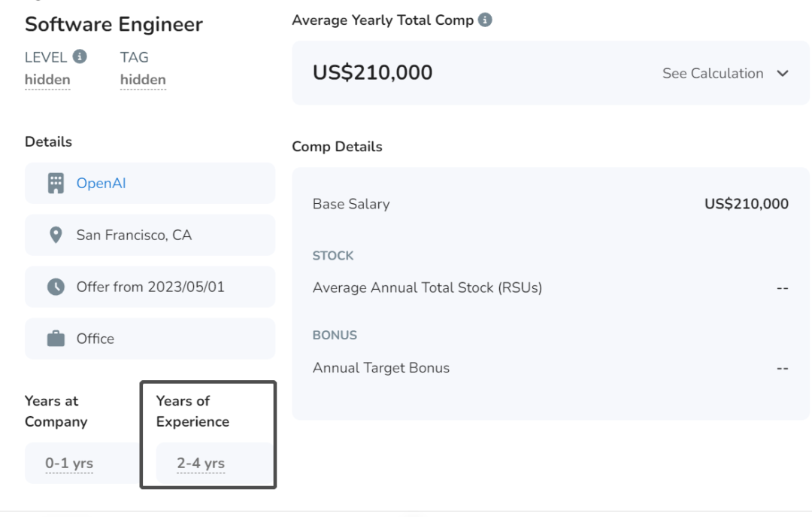This screenshot has height=517, width=812.
Task: Click the 2-4 yrs experience value
Action: pyautogui.click(x=201, y=463)
